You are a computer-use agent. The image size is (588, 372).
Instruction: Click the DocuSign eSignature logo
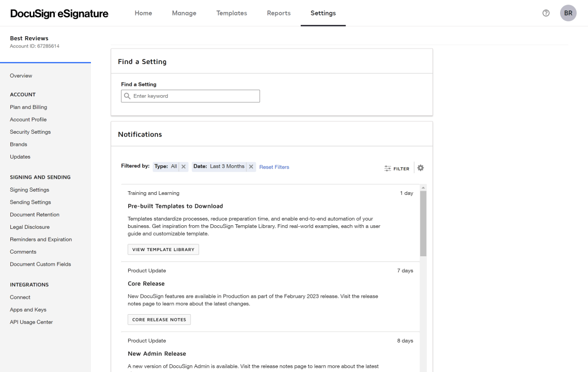click(x=58, y=14)
